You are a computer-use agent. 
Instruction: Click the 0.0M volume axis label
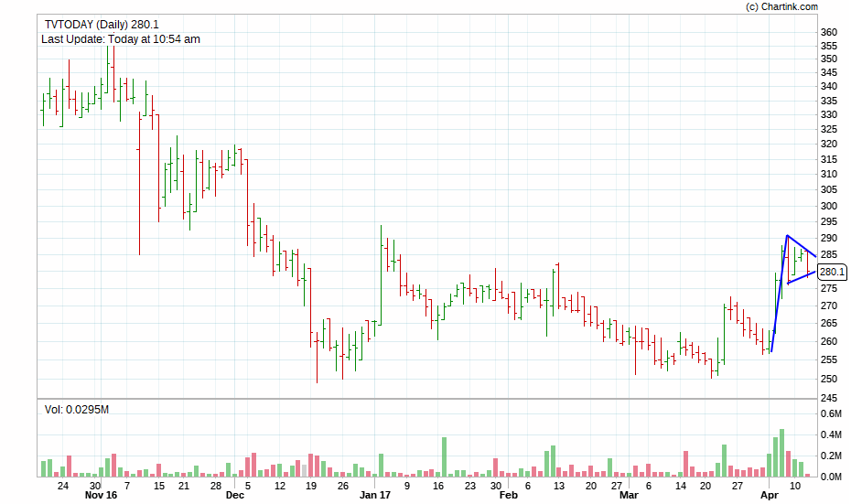point(831,477)
